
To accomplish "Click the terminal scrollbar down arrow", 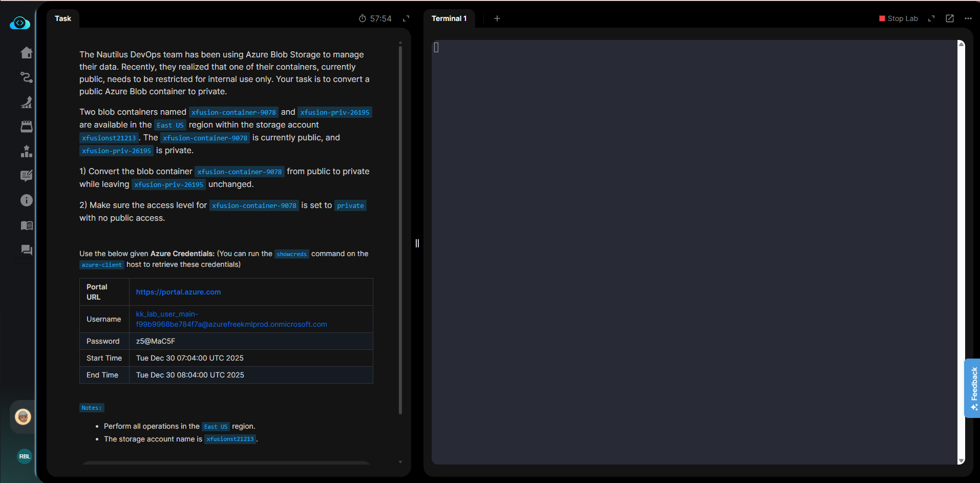I will pyautogui.click(x=961, y=461).
